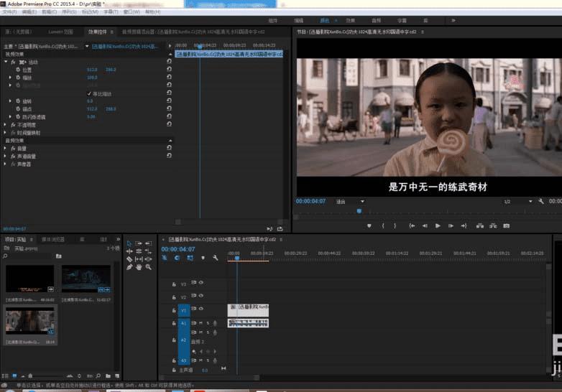This screenshot has width=562, height=392.
Task: Select the Zoom tool magnifier
Action: coord(148,267)
